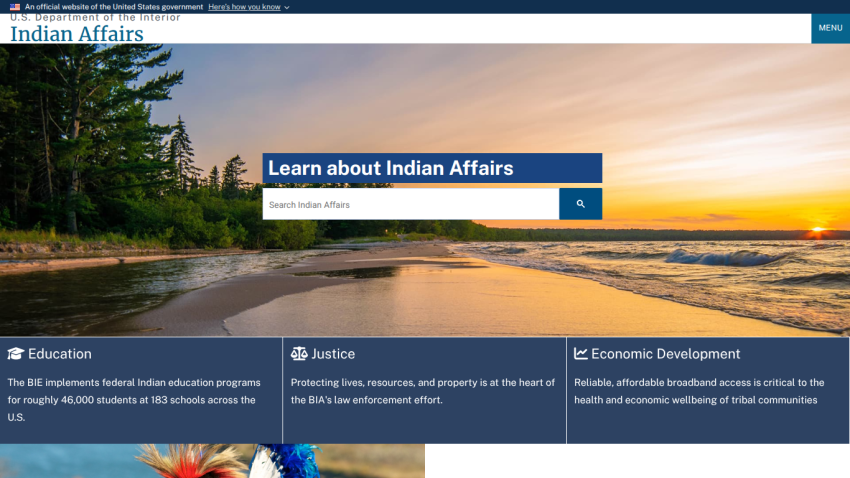Click the feathered headdress image thumbnail

[x=212, y=461]
